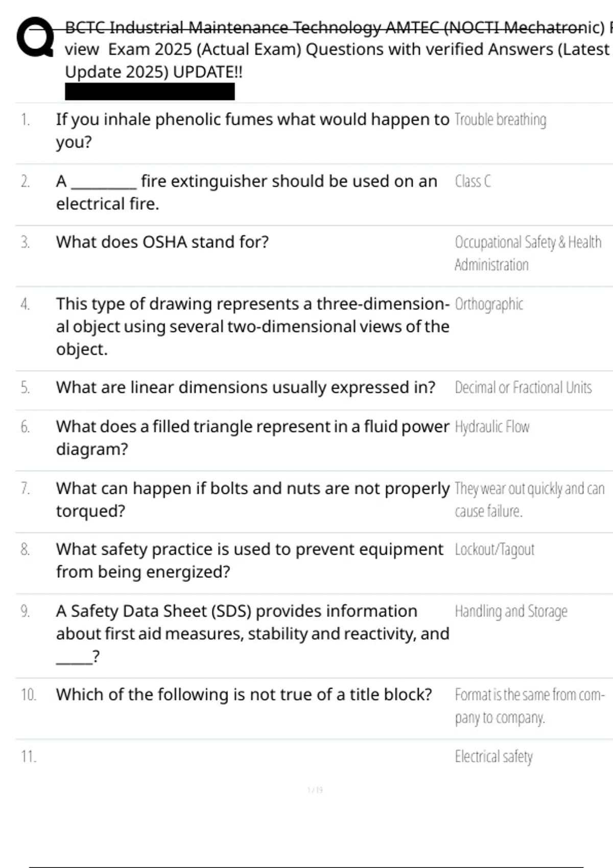
Task: Click the large Q logo icon
Action: tap(35, 37)
